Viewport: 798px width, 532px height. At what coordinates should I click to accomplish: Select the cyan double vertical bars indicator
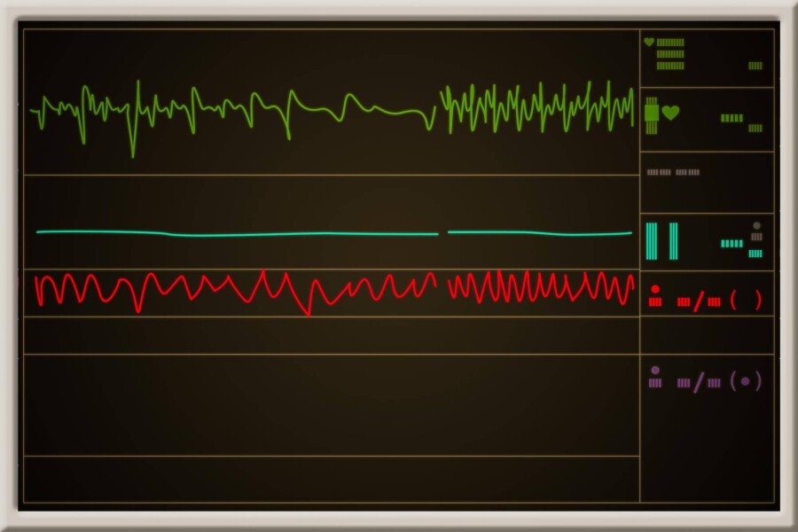[662, 241]
